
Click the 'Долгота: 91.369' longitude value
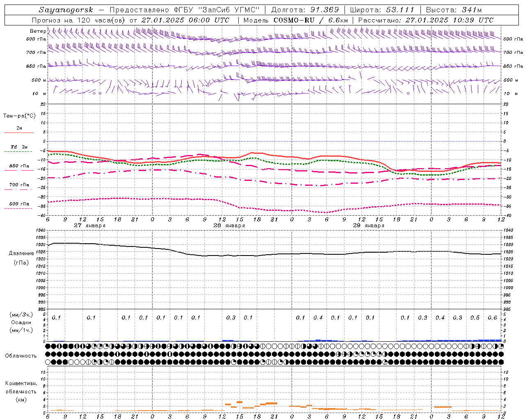click(305, 10)
